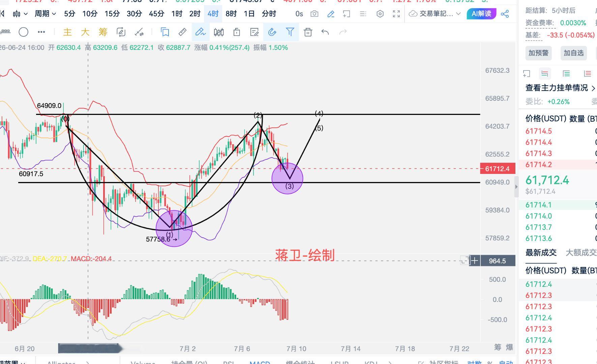Switch to the 大额成交 tab

581,252
